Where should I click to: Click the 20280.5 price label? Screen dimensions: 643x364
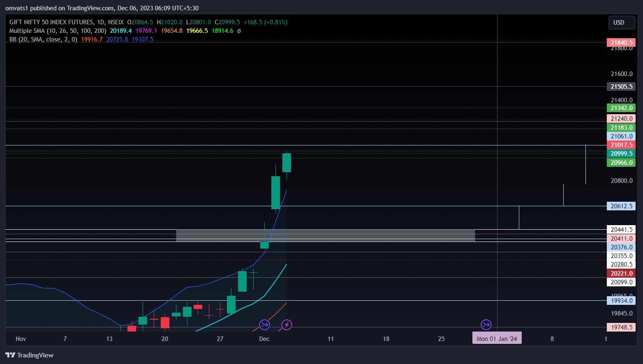click(621, 265)
